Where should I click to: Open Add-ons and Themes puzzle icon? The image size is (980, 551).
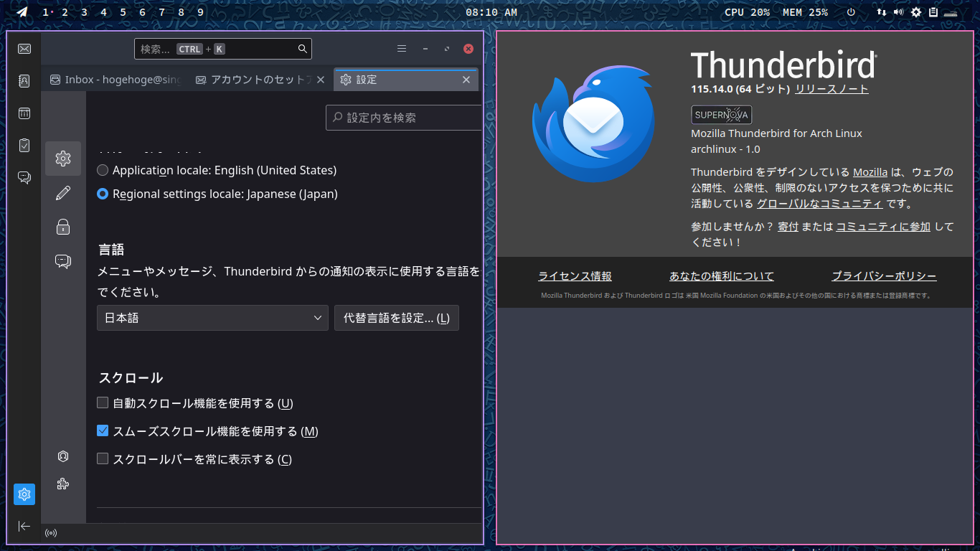point(63,484)
